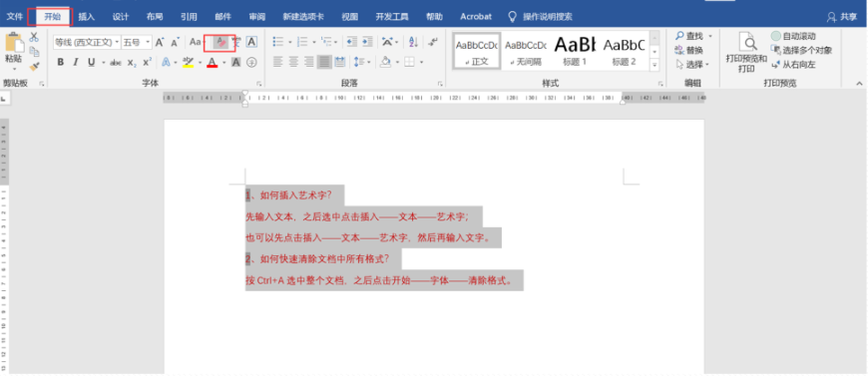
Task: Toggle Underline formatting
Action: coord(91,62)
